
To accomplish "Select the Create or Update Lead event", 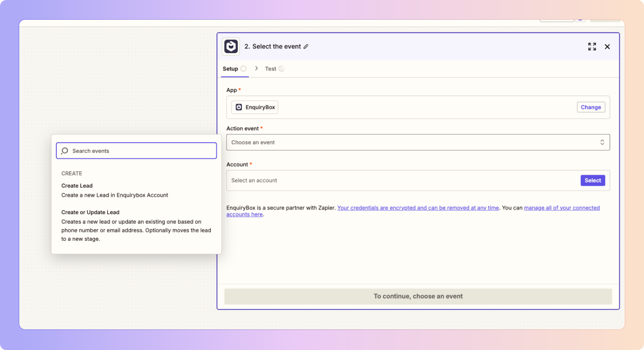I will pyautogui.click(x=136, y=226).
